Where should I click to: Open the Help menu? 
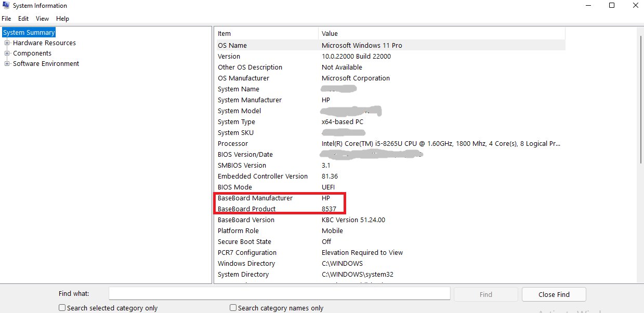pos(62,19)
